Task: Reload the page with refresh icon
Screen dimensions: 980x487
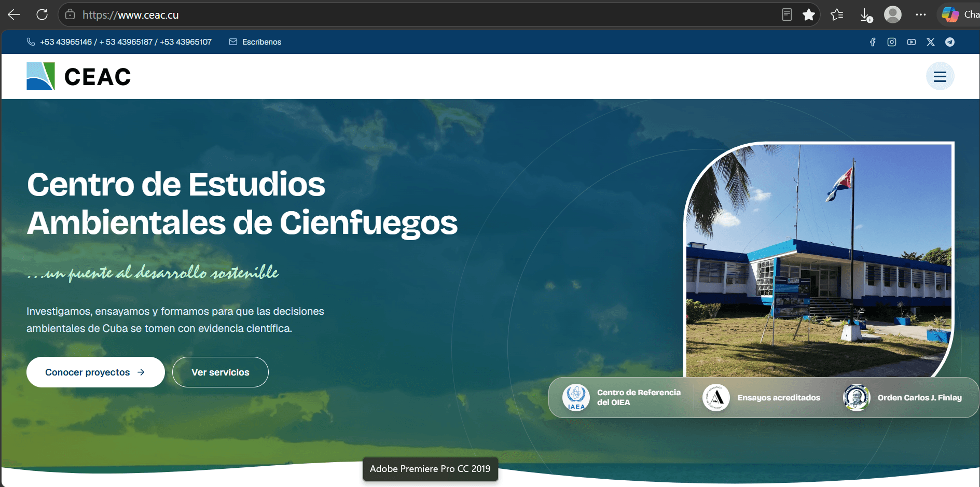Action: point(42,15)
